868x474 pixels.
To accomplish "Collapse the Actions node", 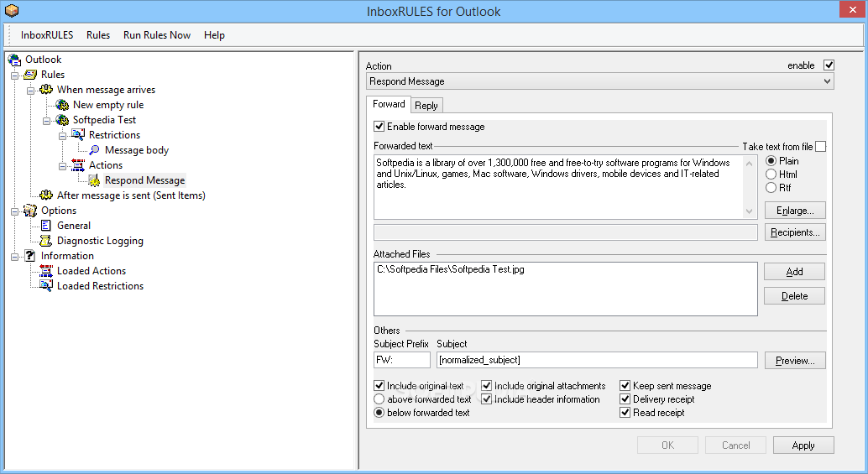I will tap(63, 165).
